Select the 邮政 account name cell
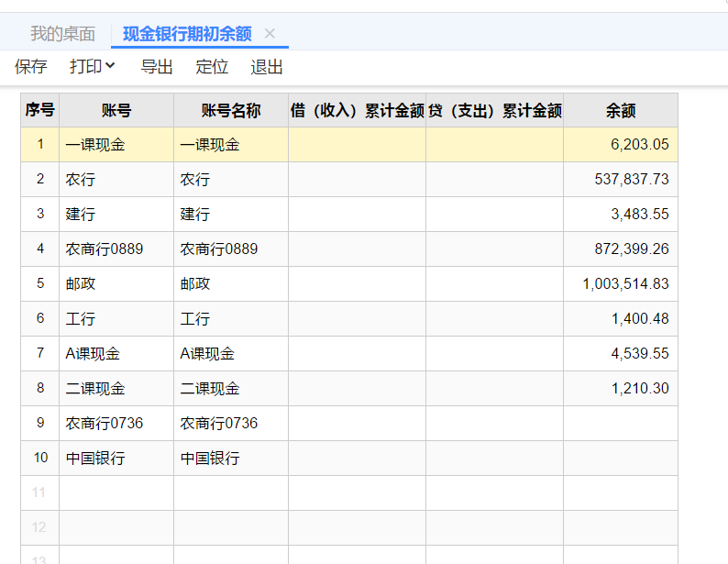Viewport: 728px width, 564px height. (x=231, y=283)
